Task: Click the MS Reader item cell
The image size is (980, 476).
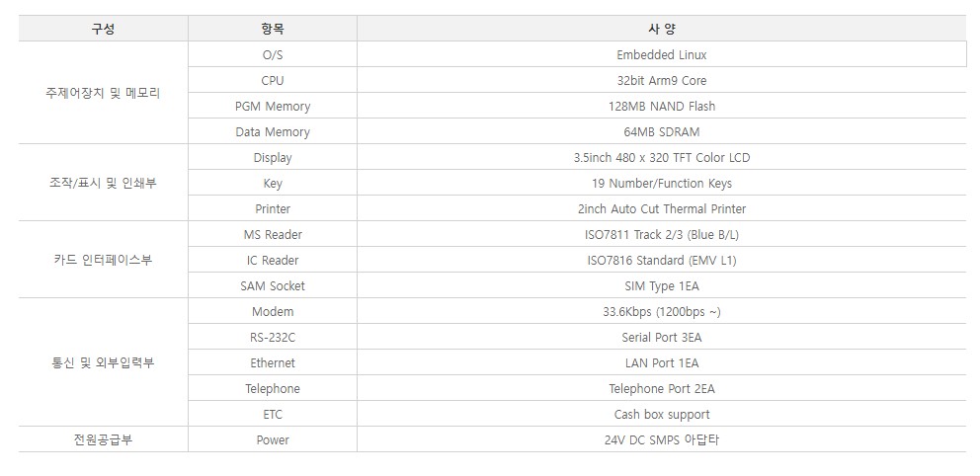Action: pyautogui.click(x=273, y=234)
